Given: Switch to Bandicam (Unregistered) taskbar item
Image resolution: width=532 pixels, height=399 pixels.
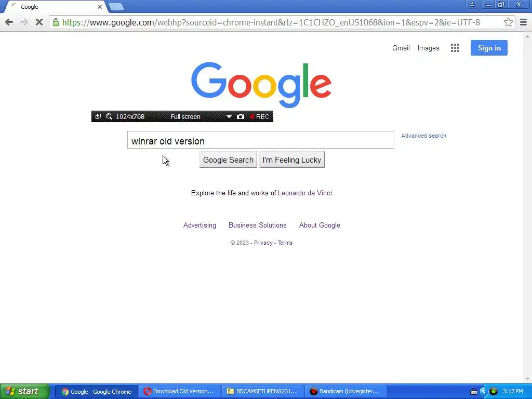Looking at the screenshot, I should [x=345, y=392].
